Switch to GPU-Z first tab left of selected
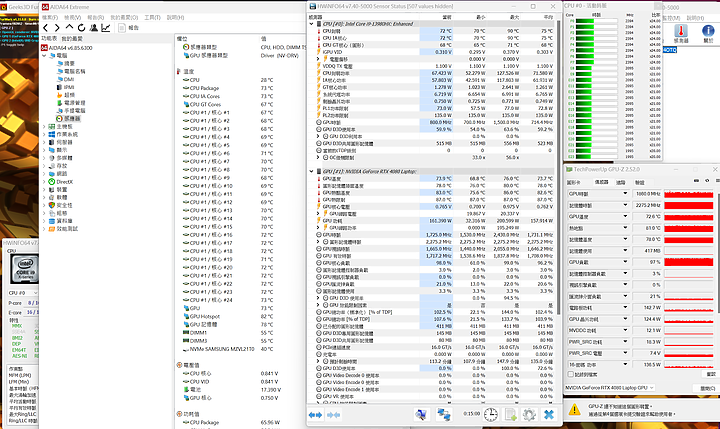The height and width of the screenshot is (429, 720). coord(575,182)
